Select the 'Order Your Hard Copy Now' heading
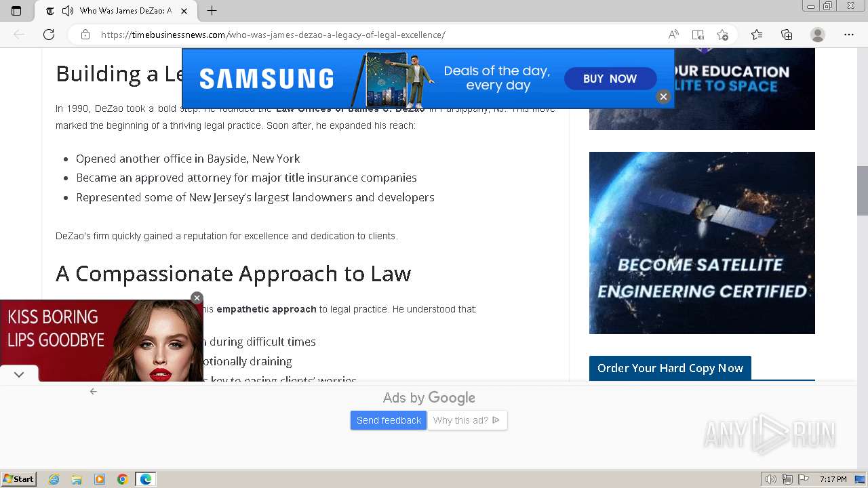Image resolution: width=868 pixels, height=488 pixels. (x=670, y=368)
